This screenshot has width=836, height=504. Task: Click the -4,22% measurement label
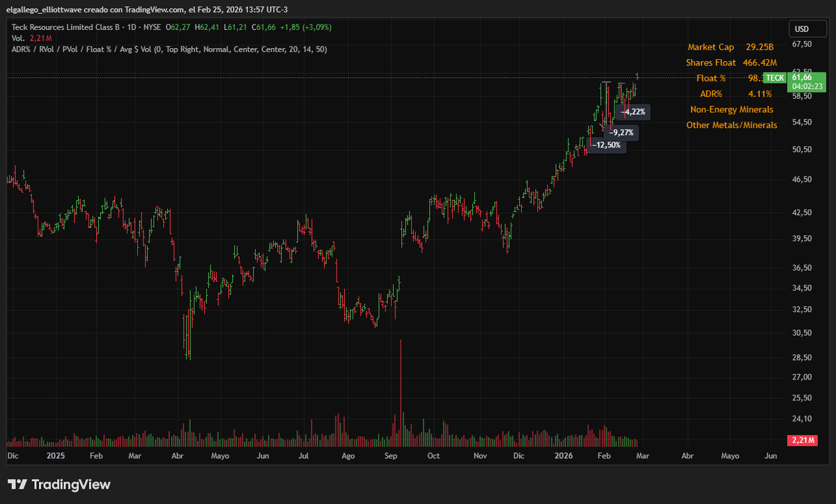(x=633, y=111)
